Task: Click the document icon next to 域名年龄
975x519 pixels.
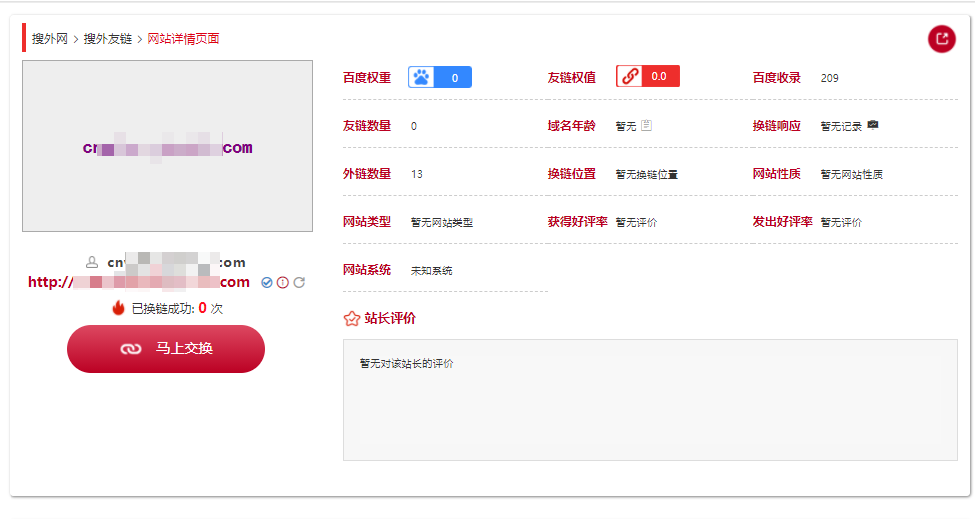Action: pos(646,126)
